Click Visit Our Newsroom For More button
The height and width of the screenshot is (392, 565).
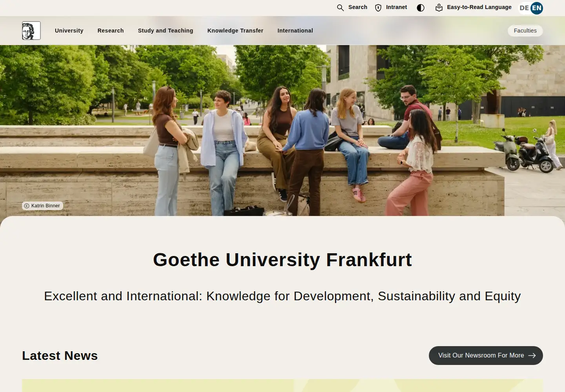486,356
